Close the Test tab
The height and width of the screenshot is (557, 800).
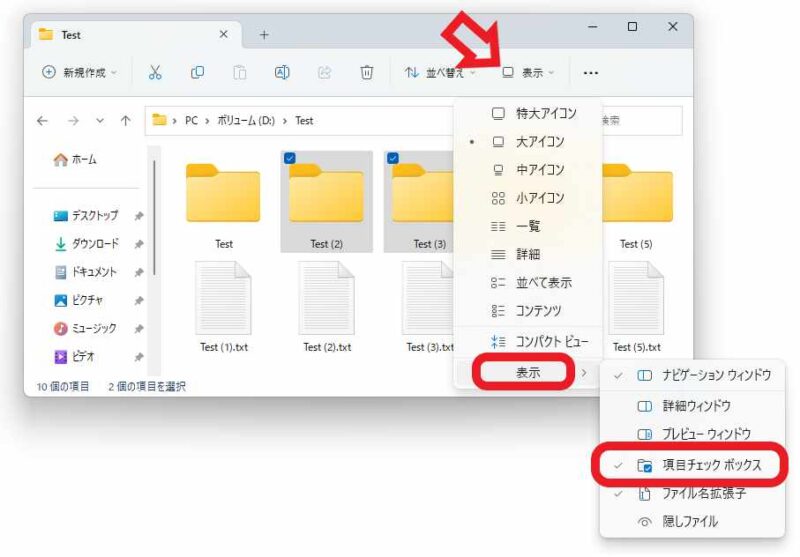tap(223, 34)
